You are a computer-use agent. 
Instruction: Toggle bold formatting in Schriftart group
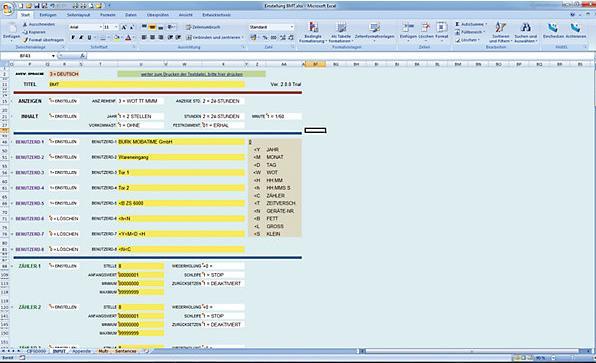click(x=73, y=38)
